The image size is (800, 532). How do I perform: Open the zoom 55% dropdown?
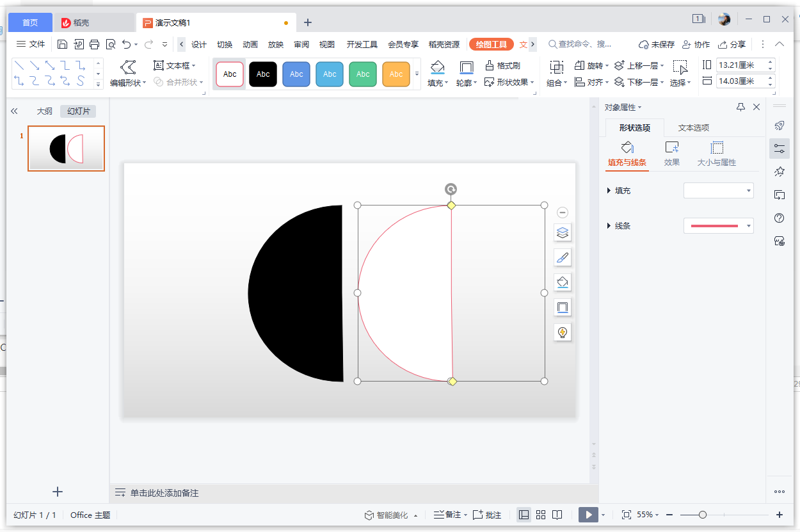coord(648,515)
